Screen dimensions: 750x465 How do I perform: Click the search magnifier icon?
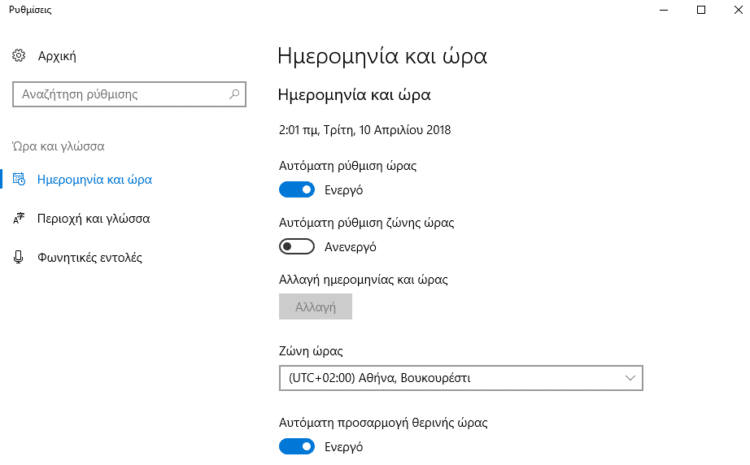tap(234, 94)
